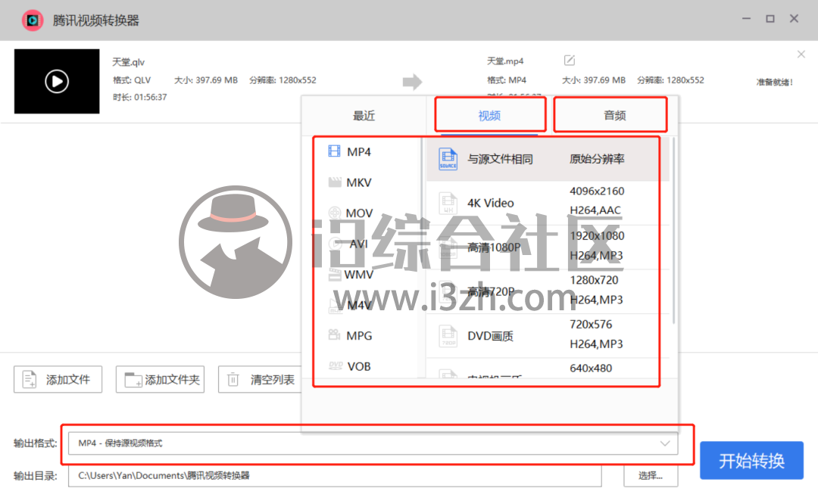This screenshot has width=818, height=504.
Task: Click the 输出格式 dropdown chevron arrow
Action: (x=665, y=443)
